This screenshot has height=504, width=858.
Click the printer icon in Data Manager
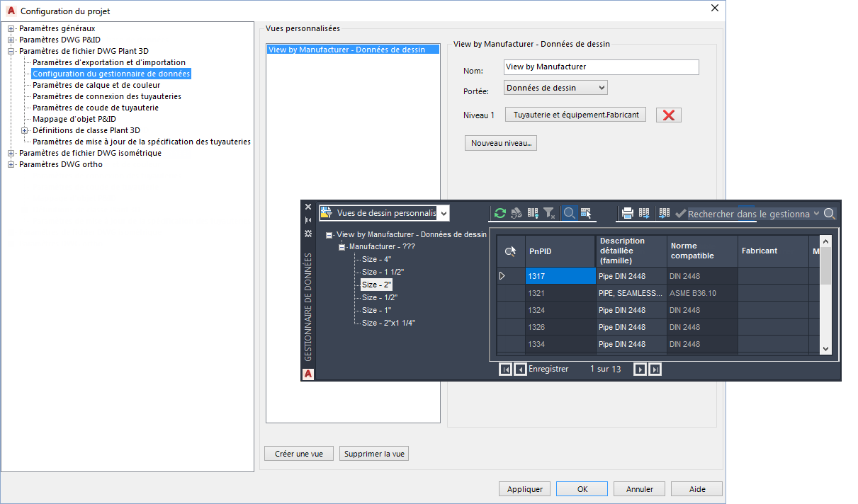[628, 213]
